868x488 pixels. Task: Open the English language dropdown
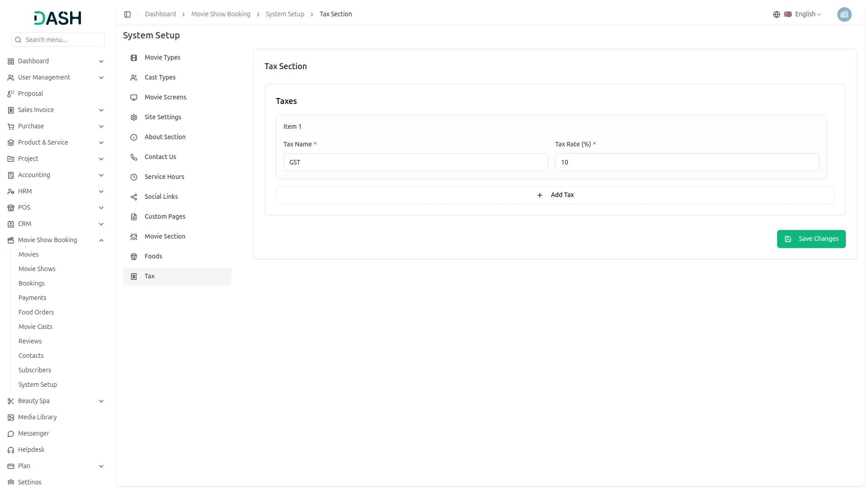coord(805,14)
